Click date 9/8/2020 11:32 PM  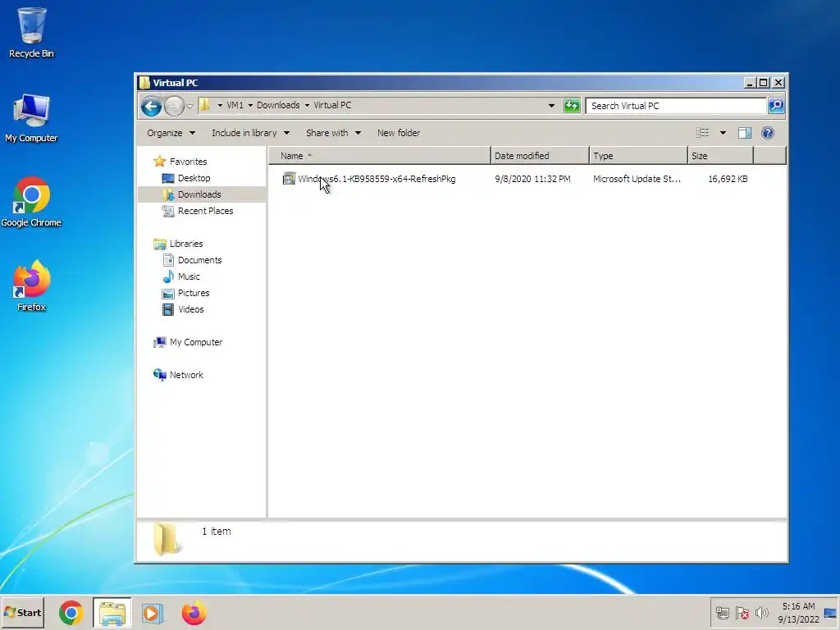coord(532,179)
